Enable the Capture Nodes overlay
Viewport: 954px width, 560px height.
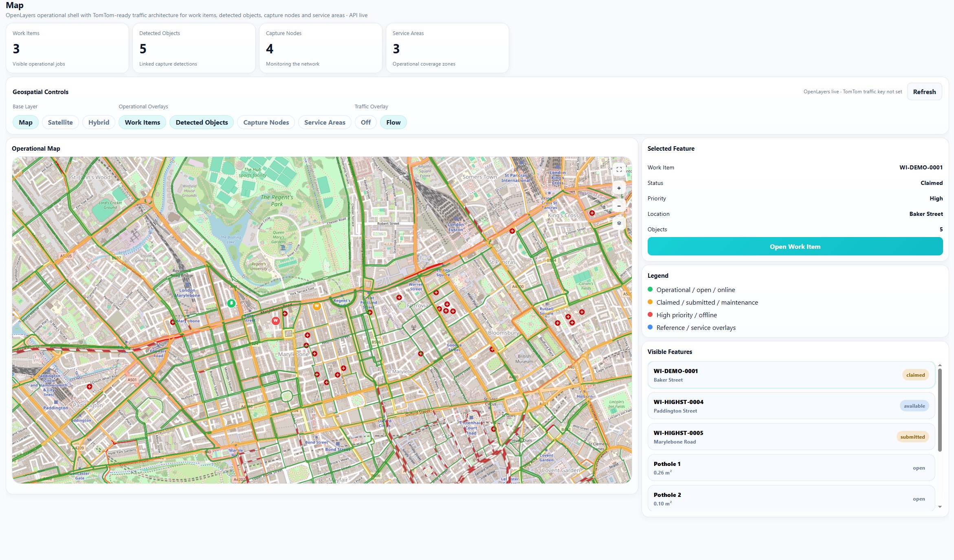click(266, 122)
